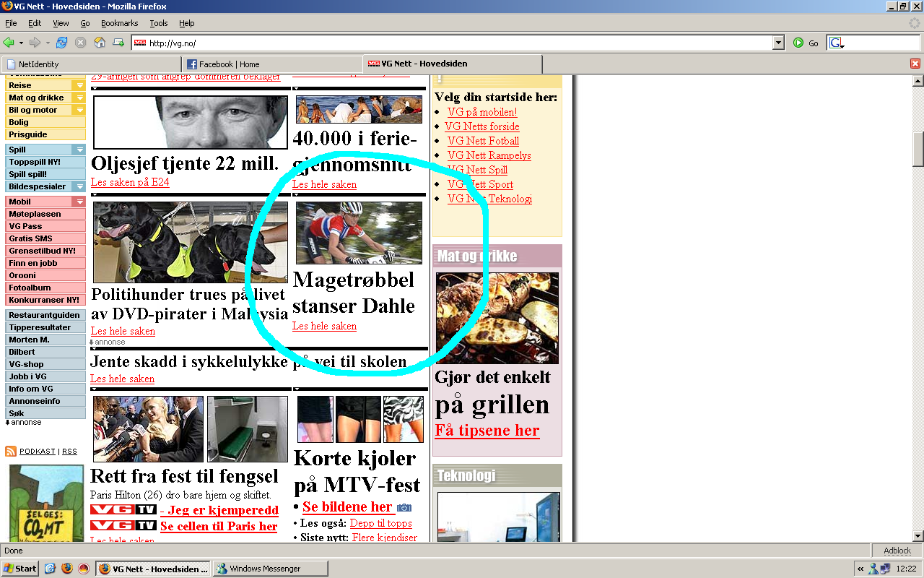Open the address bar history dropdown

(778, 43)
